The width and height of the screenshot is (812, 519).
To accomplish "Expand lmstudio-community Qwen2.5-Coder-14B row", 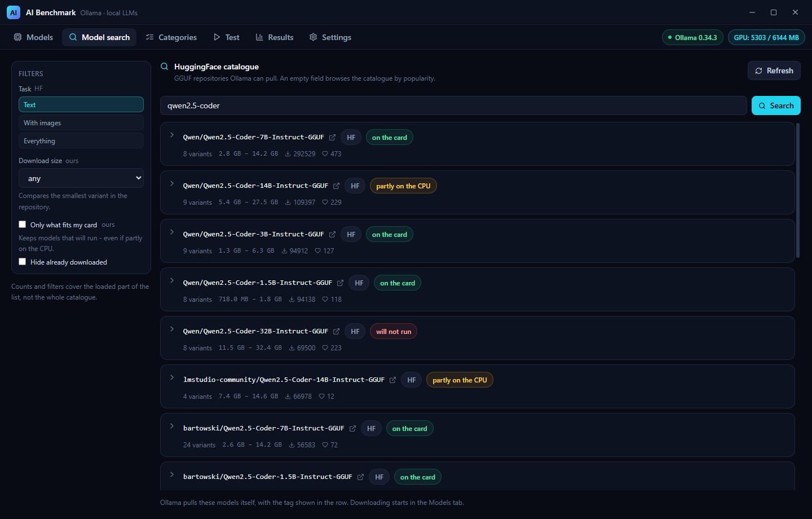I will click(172, 377).
